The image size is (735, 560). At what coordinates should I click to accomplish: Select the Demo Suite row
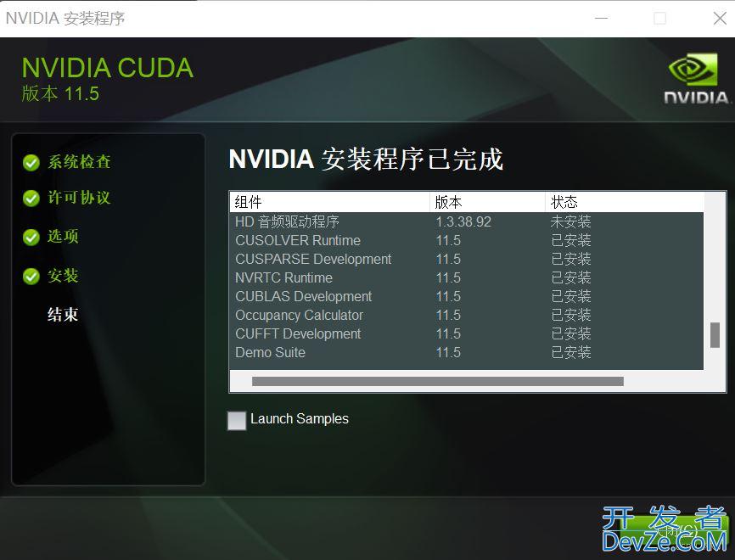[x=467, y=352]
